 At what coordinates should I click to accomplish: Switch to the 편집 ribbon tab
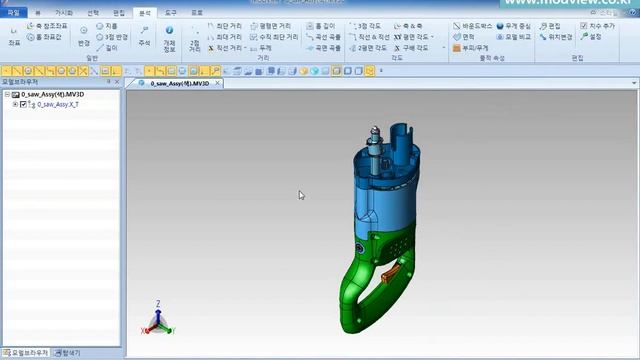click(x=119, y=13)
